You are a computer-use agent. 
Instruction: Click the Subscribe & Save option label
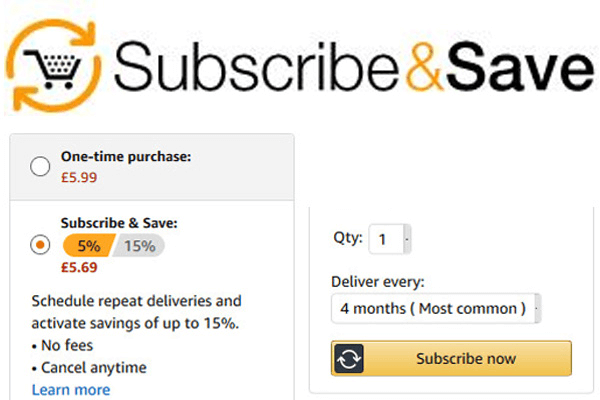click(x=126, y=223)
